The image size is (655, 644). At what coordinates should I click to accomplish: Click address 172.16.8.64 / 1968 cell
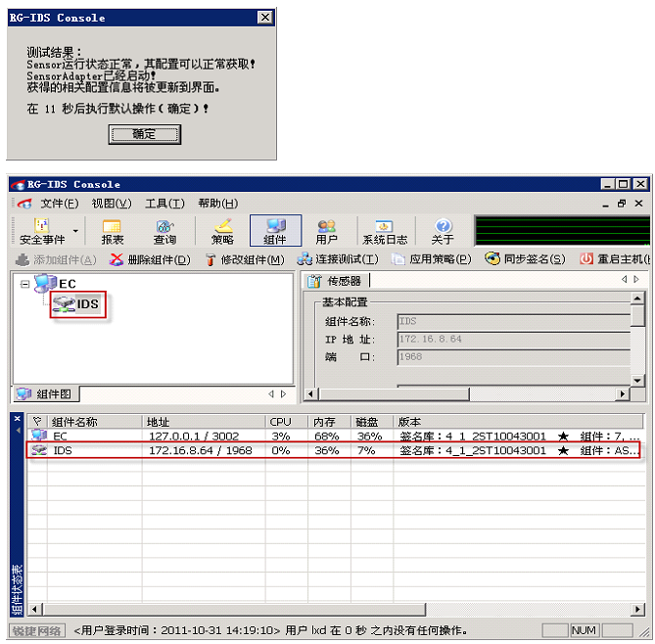[201, 450]
